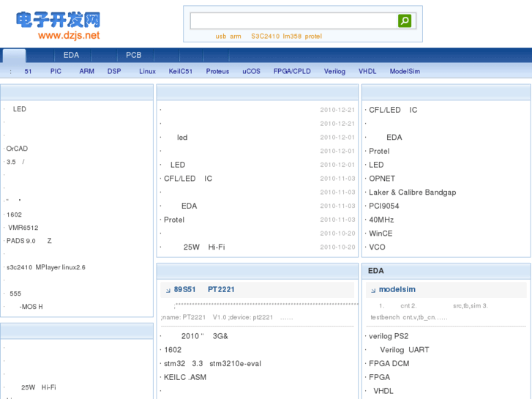Image resolution: width=532 pixels, height=399 pixels.
Task: Open the 'VCO' article link
Action: click(378, 247)
